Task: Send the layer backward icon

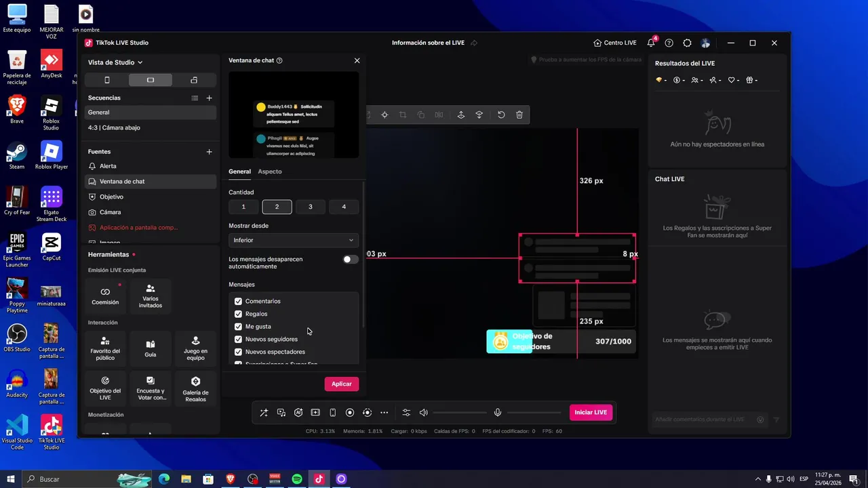Action: 479,115
